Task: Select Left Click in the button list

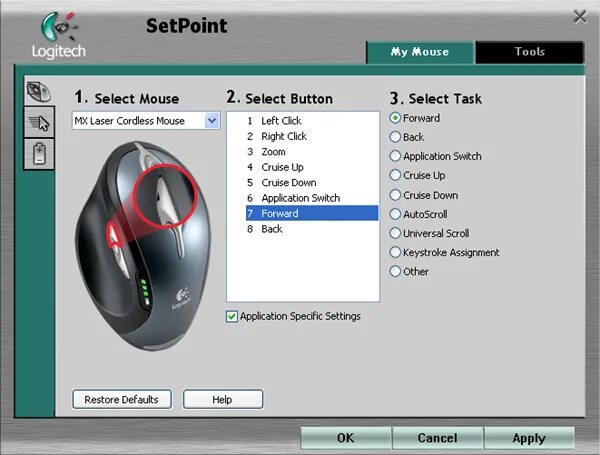Action: [x=312, y=121]
